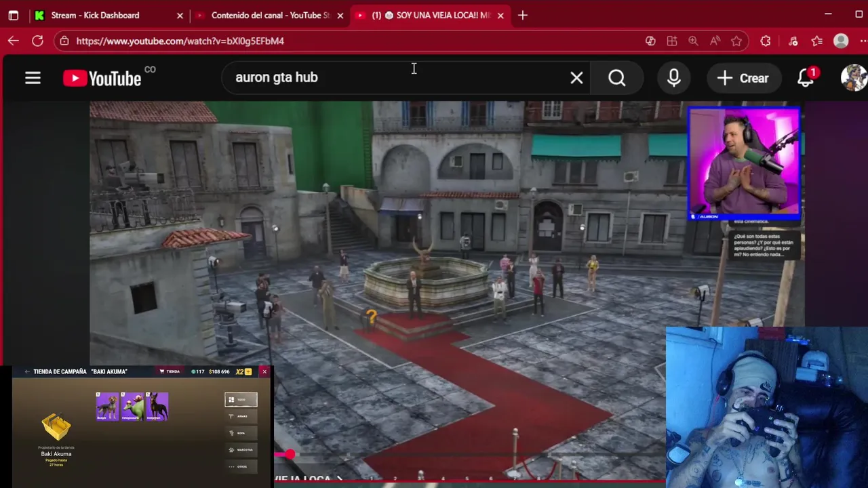Click the AURON streamer webcam overlay

(744, 163)
